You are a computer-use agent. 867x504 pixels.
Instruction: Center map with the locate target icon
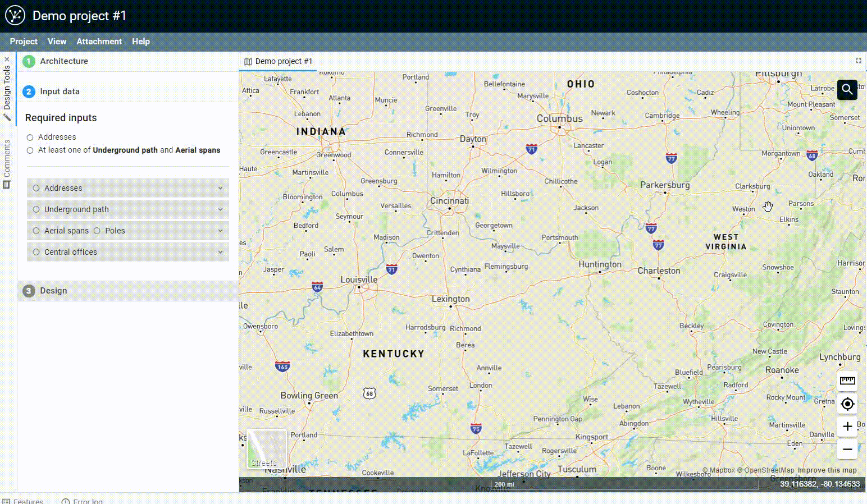(847, 404)
